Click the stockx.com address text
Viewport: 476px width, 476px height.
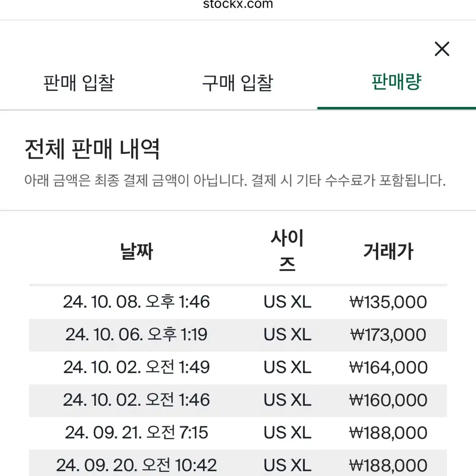pyautogui.click(x=238, y=4)
